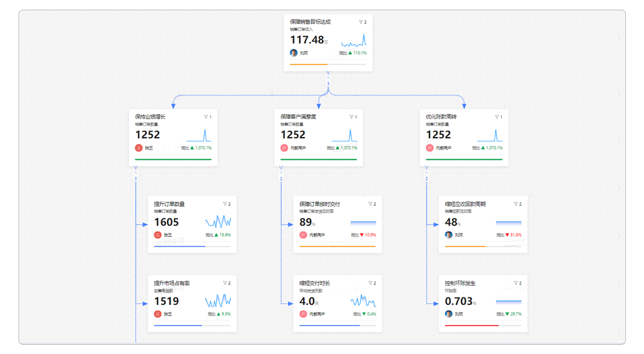Click 内部用户 avatar on 保障订单按时交付 card

(303, 235)
